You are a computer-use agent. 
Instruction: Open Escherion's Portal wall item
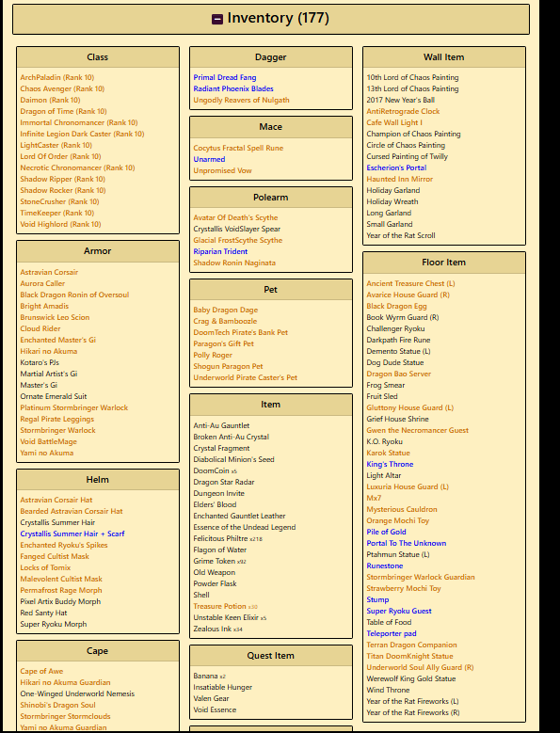tap(396, 167)
